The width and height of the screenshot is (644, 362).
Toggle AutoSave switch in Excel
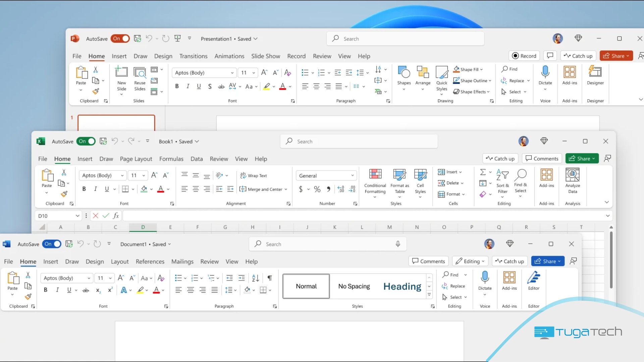tap(86, 141)
